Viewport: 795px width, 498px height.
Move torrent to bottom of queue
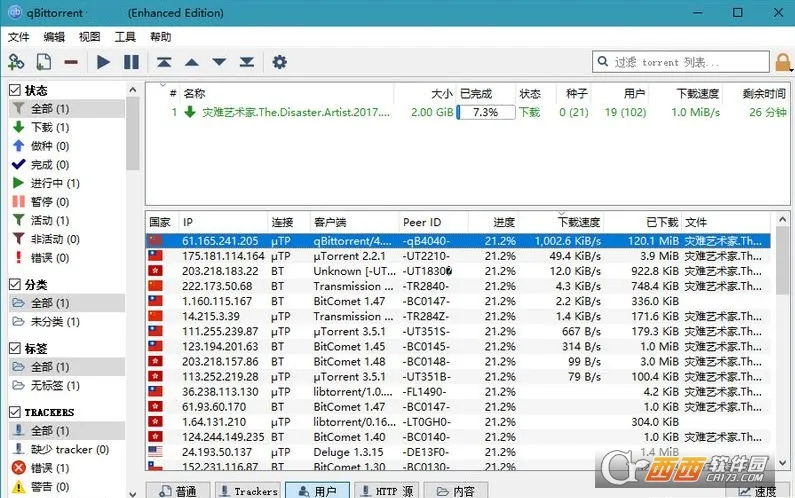(x=246, y=62)
